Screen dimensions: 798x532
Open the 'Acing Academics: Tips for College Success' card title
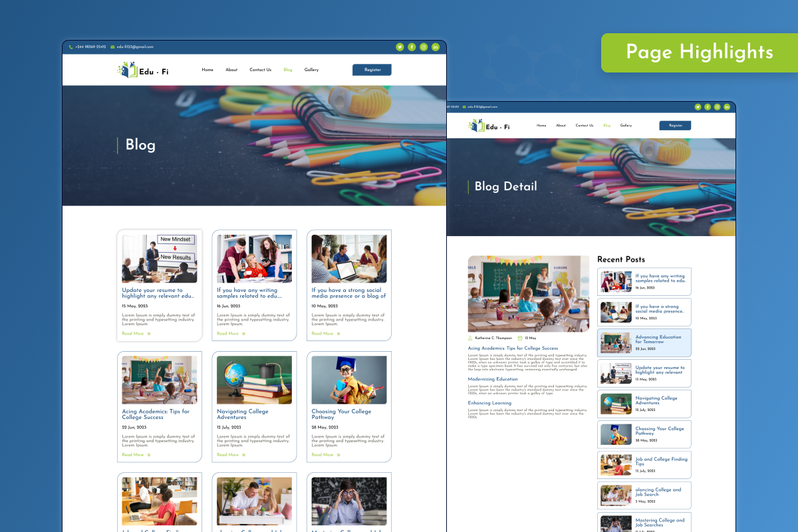[156, 414]
